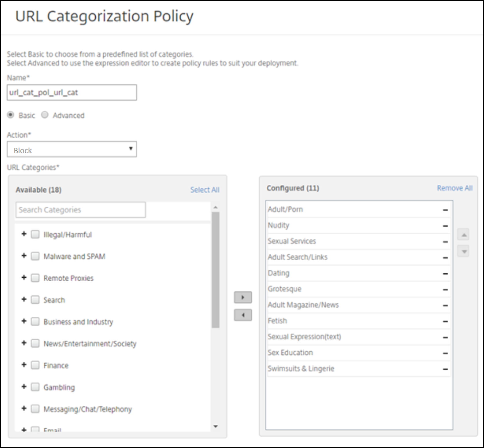484x448 pixels.
Task: Open the Action dropdown showing Block
Action: (72, 149)
